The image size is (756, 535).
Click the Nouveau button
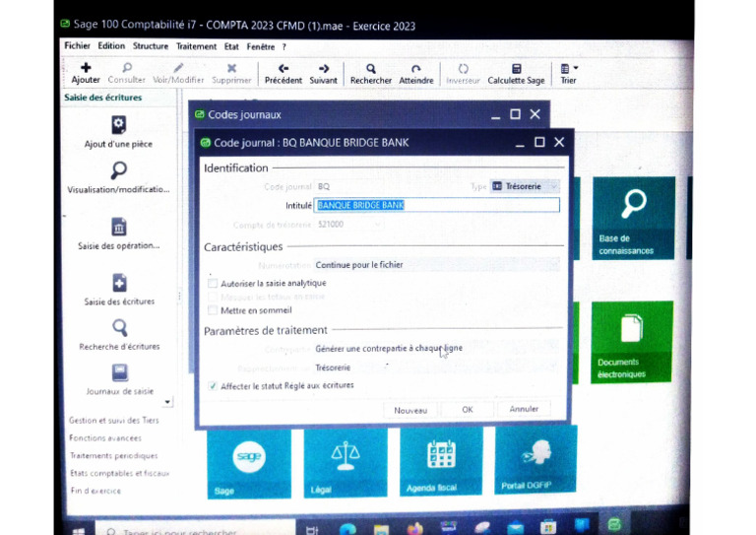point(410,411)
